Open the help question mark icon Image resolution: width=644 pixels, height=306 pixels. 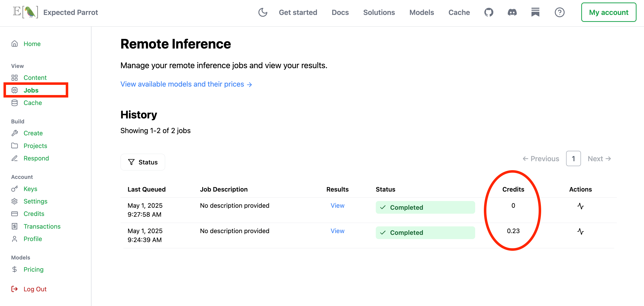point(560,12)
